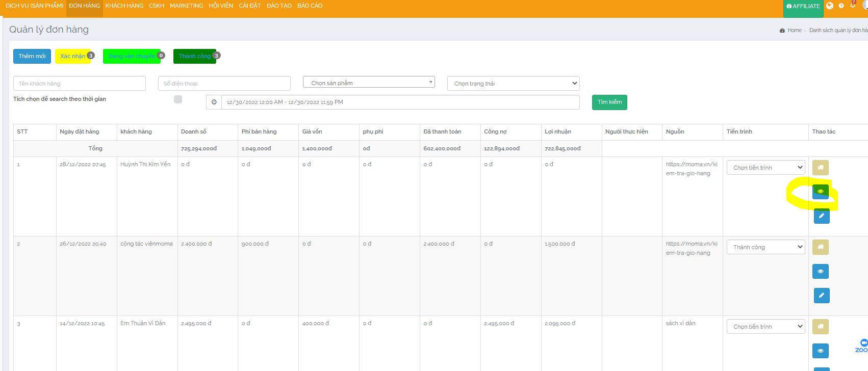Open the KHÁCH HÀNG menu

(124, 6)
